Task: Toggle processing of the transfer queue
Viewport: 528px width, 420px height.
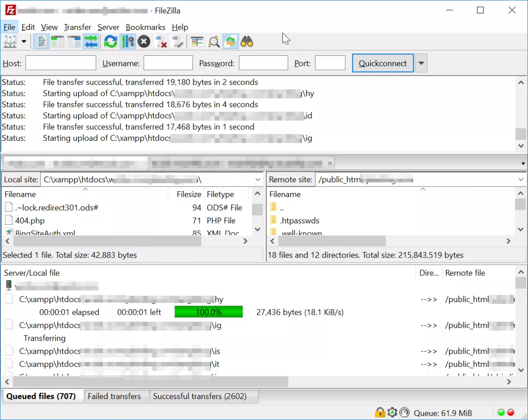Action: click(128, 42)
